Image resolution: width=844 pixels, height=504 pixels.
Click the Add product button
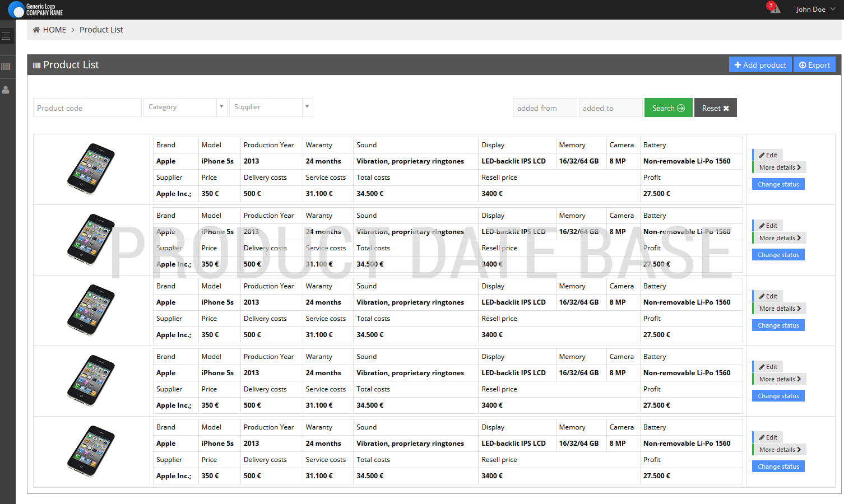(760, 65)
